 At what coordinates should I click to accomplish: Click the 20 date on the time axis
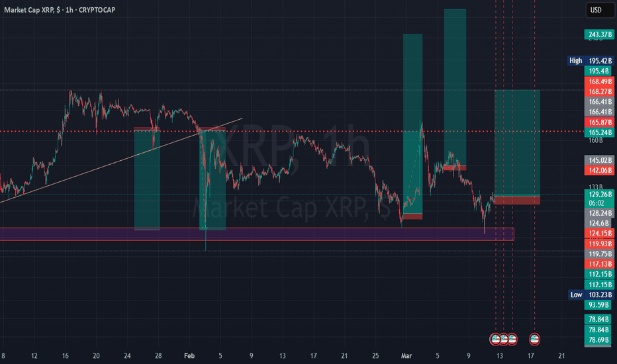click(96, 356)
